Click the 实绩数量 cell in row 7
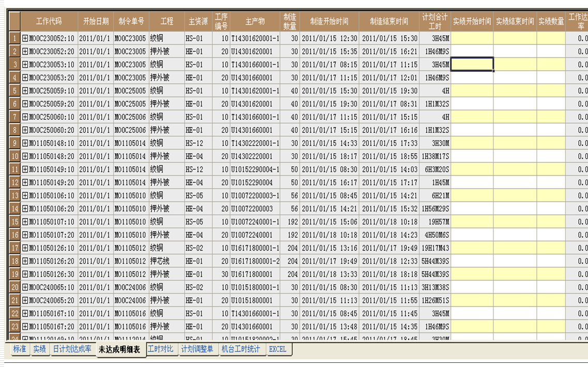Viewport: 588px width, 367px height. click(551, 117)
